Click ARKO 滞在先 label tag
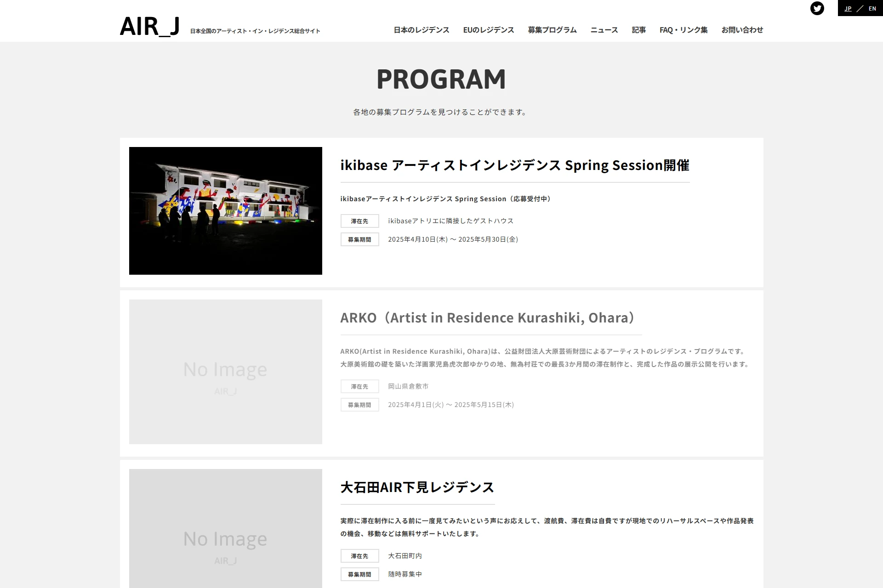883x588 pixels. pos(359,386)
